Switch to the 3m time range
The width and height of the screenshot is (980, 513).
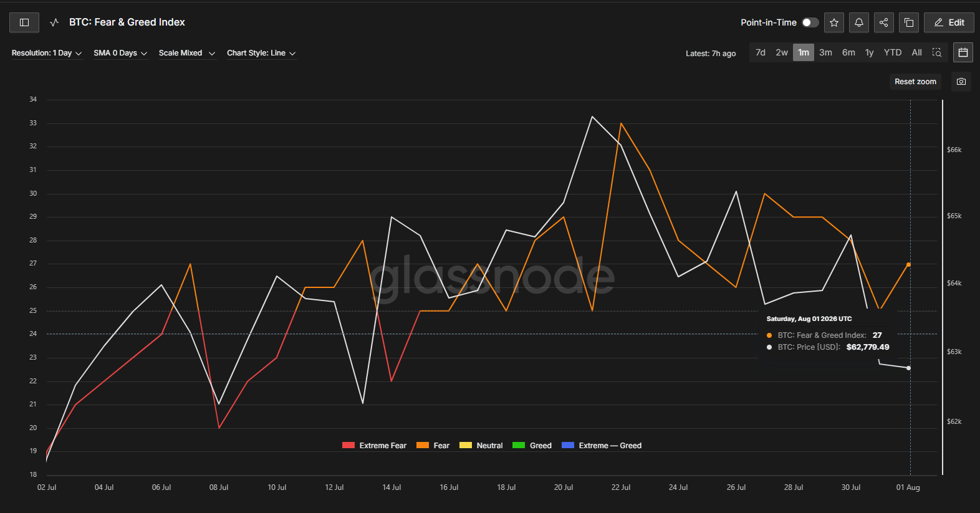pyautogui.click(x=825, y=52)
